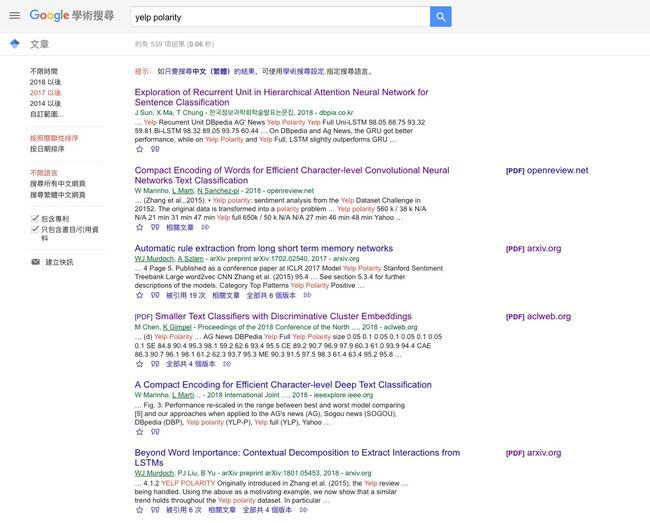Show more options for 'Compact Encoding of Words'

coord(205,227)
